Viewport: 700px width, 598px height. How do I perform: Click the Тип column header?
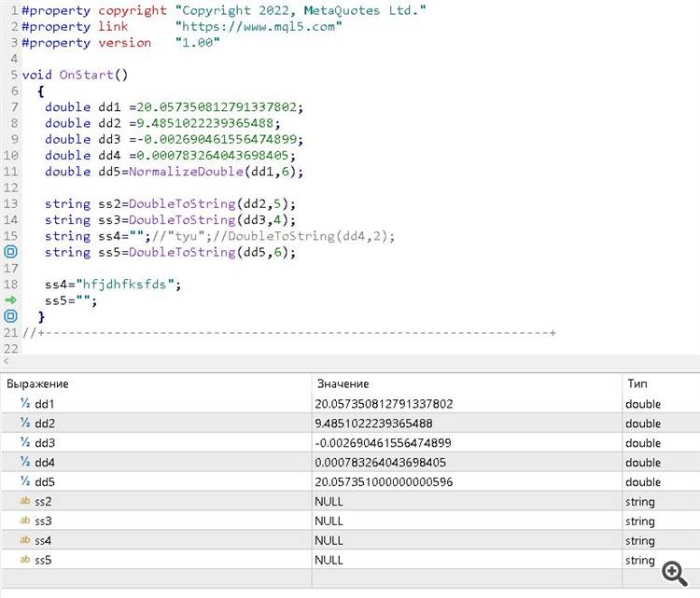tap(637, 383)
